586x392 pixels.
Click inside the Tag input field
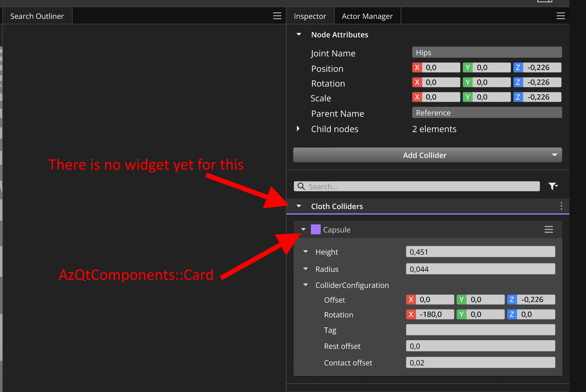coord(480,330)
